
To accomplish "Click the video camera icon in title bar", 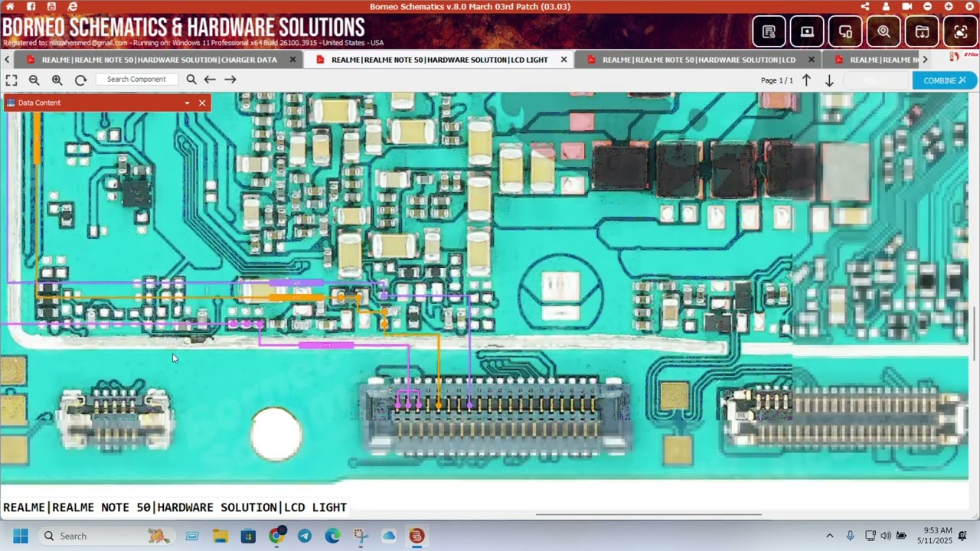I will pos(907,6).
